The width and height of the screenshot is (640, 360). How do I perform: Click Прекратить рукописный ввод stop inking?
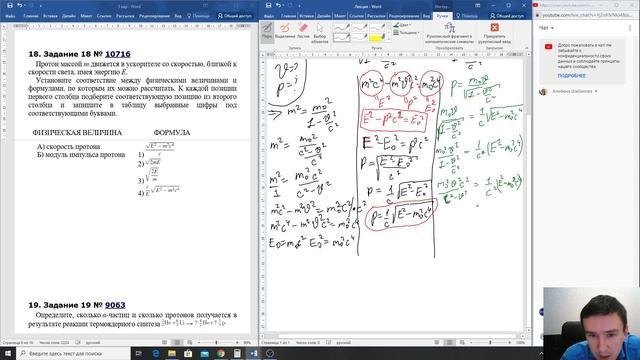point(495,33)
